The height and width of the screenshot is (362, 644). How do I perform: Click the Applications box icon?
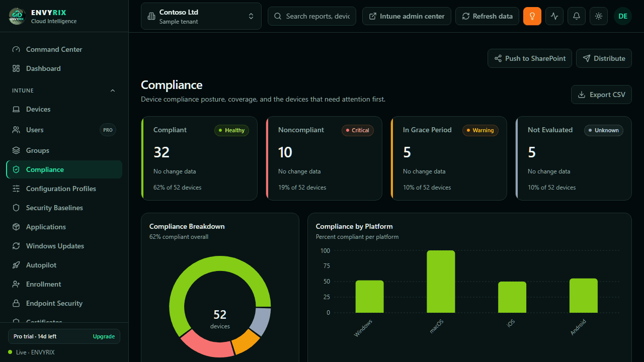click(x=16, y=227)
